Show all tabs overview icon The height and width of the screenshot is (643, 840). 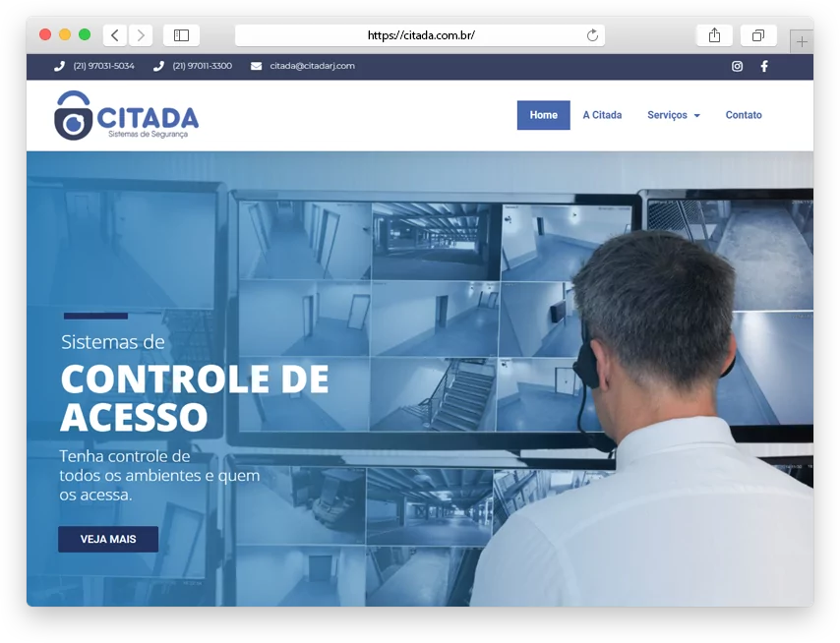tap(758, 35)
